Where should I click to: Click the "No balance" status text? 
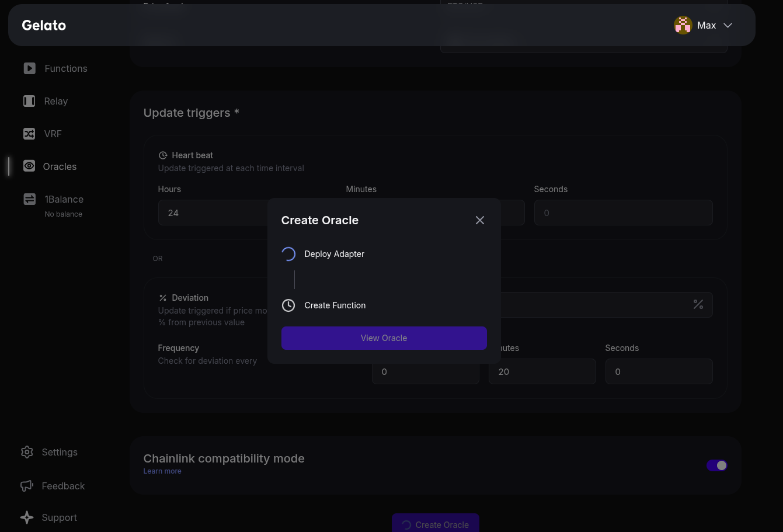pos(63,214)
